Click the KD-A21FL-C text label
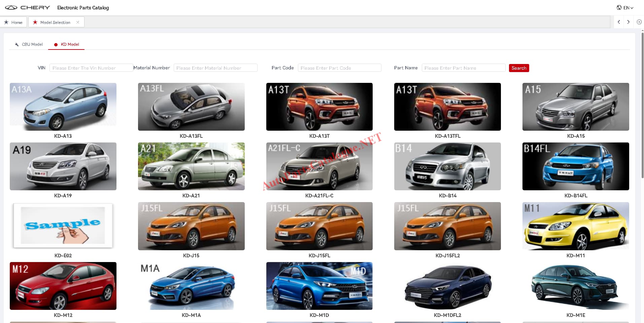644x323 pixels. pyautogui.click(x=319, y=196)
